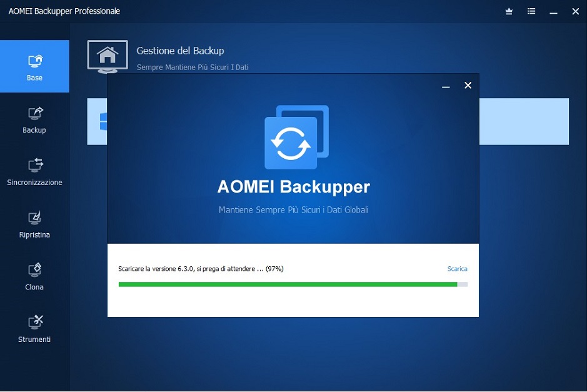Viewport: 587px width, 392px height.
Task: Click the Scarica link
Action: [457, 269]
